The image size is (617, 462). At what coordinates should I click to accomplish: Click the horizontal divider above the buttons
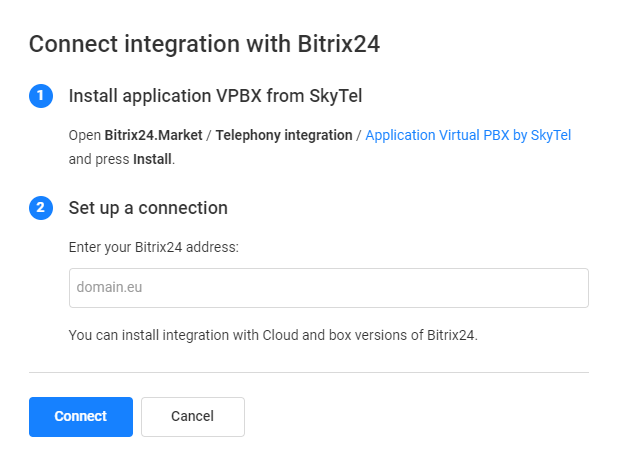click(308, 372)
